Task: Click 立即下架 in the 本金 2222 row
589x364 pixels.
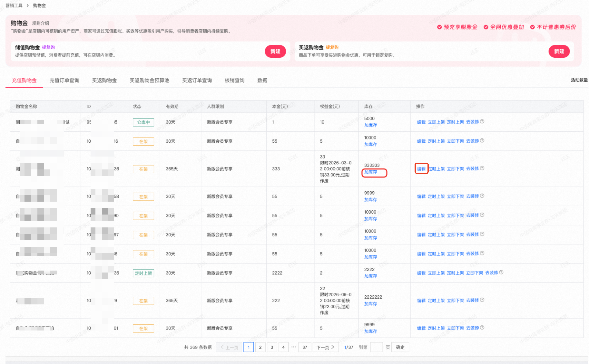Action: point(475,273)
